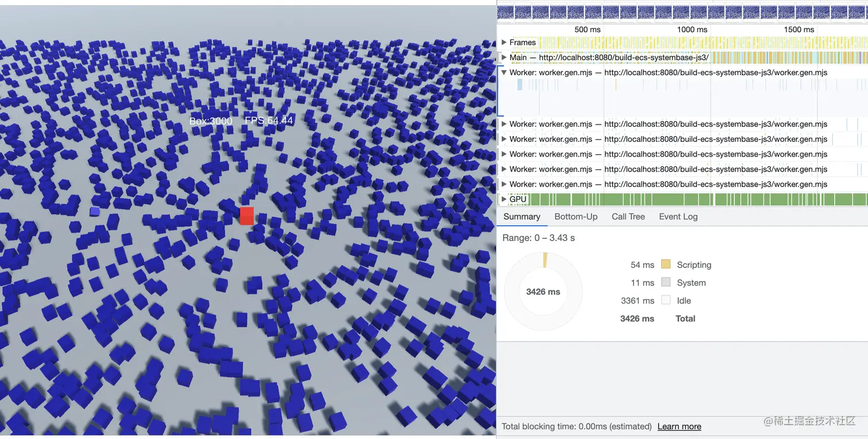
Task: Click the 1000 ms timeline marker
Action: tap(692, 29)
